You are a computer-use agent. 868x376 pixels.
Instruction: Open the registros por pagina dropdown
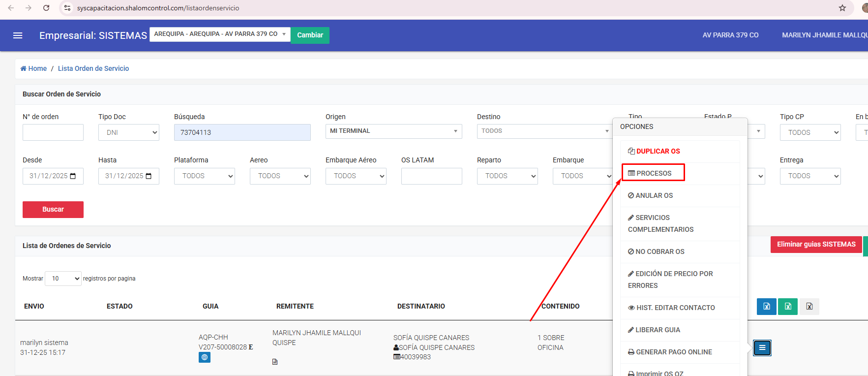63,279
